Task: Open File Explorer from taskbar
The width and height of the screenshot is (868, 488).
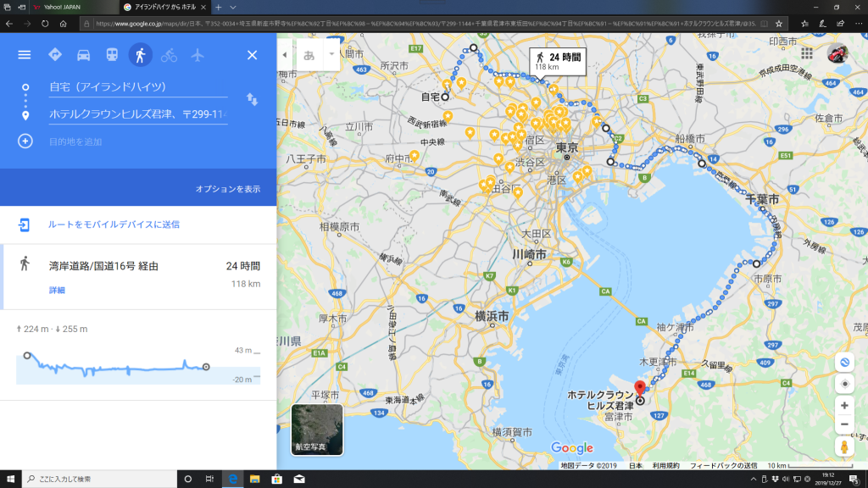Action: click(254, 480)
